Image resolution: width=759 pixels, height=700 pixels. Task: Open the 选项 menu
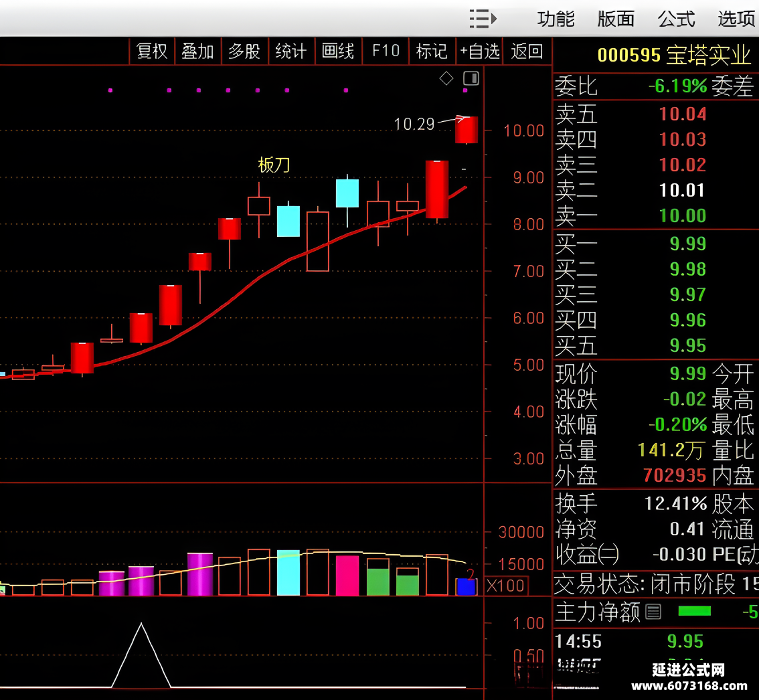[x=736, y=19]
